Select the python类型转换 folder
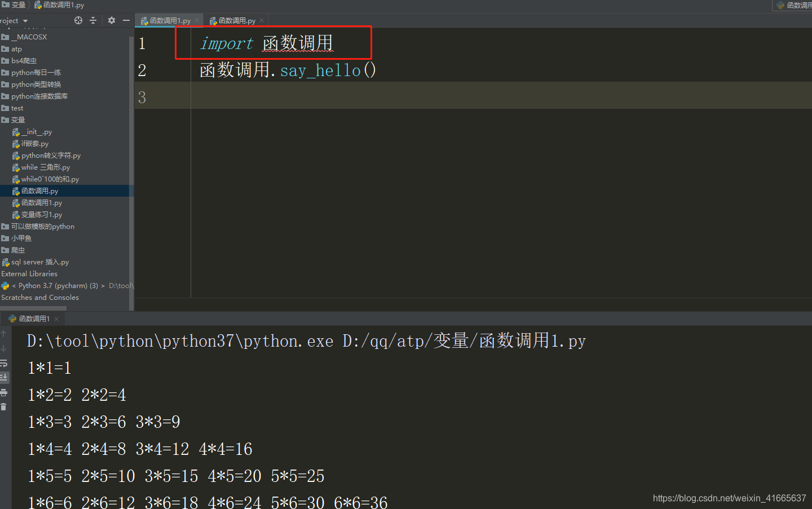 coord(31,85)
